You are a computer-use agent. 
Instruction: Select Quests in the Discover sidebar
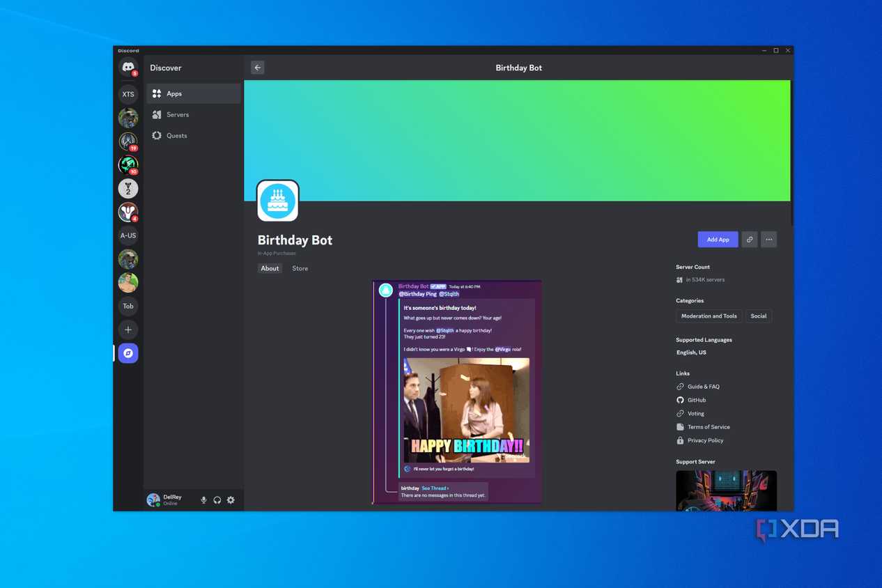[194, 136]
